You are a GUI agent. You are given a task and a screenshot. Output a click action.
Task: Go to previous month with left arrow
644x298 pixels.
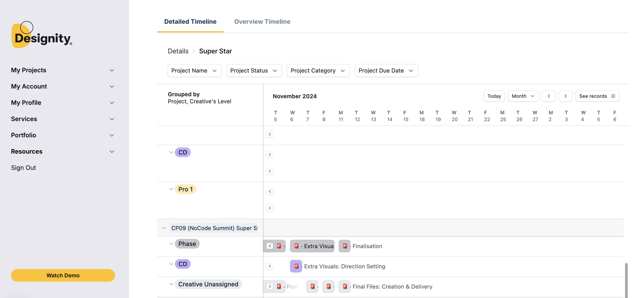(549, 96)
